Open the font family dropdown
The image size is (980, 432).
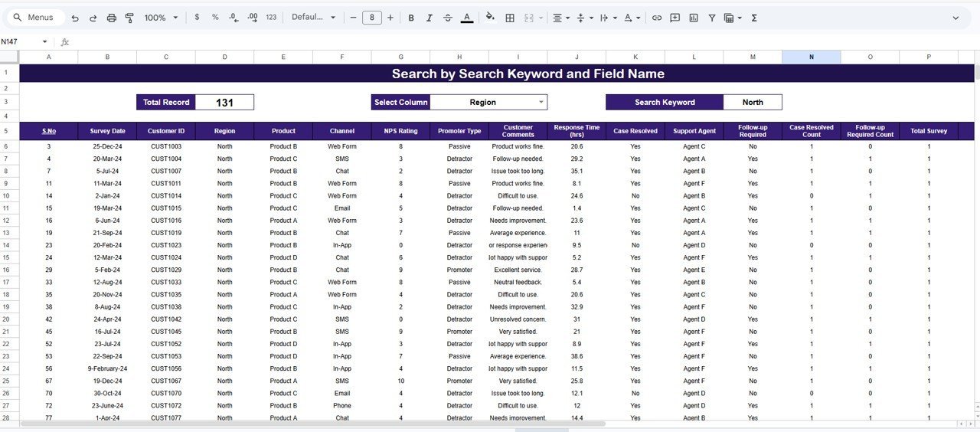313,18
